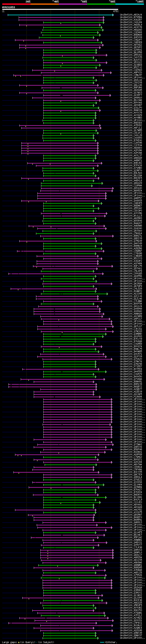The width and height of the screenshot is (146, 644).
Task: Select the UniRef100_C1E4K6 label
Action: 131,32
